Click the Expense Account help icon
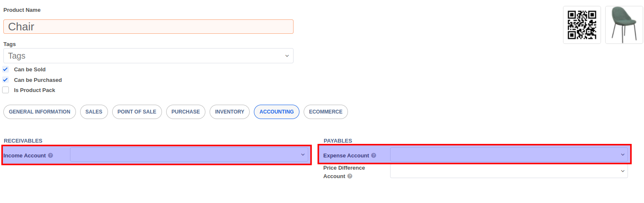 374,156
